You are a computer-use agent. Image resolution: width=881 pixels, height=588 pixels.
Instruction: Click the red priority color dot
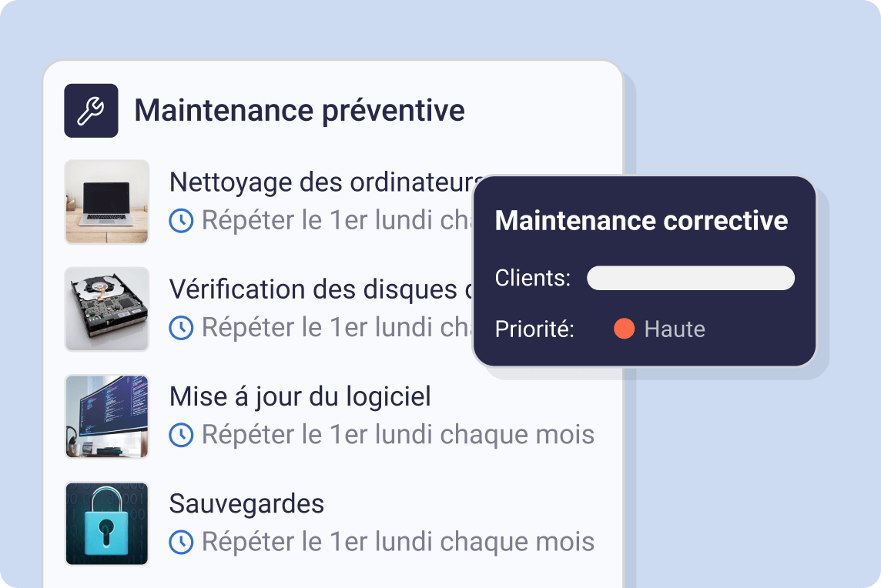(624, 329)
